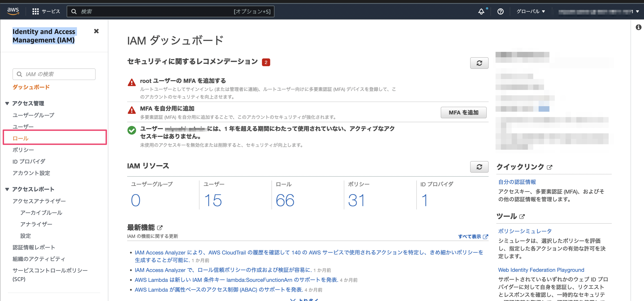This screenshot has height=301, width=644.
Task: Refresh security recommendations section
Action: (479, 63)
